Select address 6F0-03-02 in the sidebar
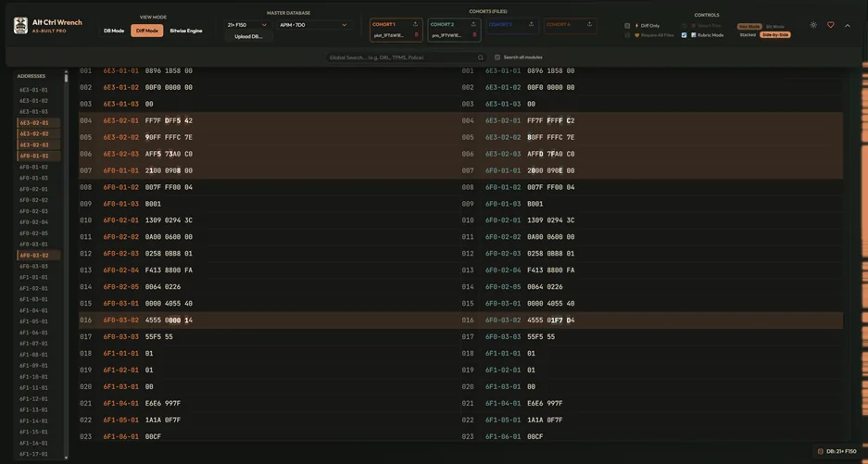 (x=39, y=256)
